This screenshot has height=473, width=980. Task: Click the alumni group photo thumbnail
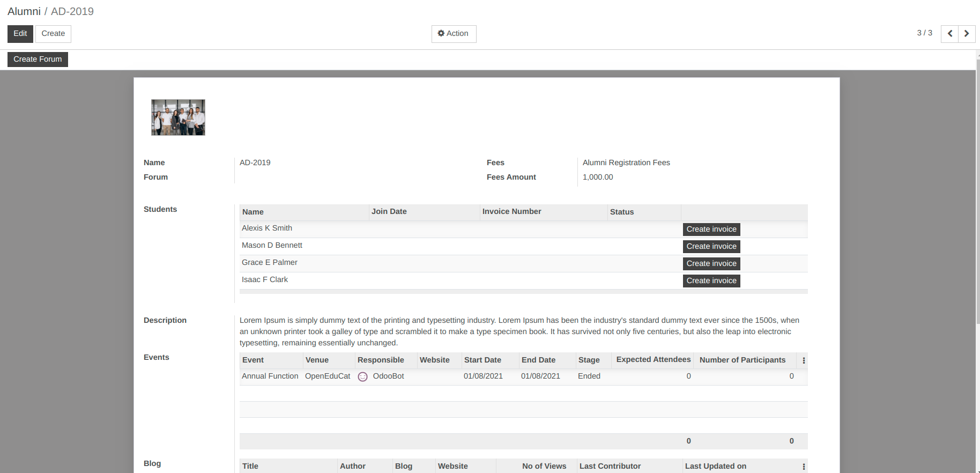click(x=178, y=117)
